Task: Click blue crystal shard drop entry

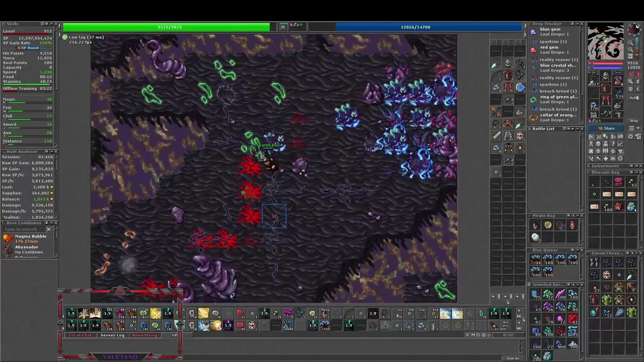Action: point(554,68)
